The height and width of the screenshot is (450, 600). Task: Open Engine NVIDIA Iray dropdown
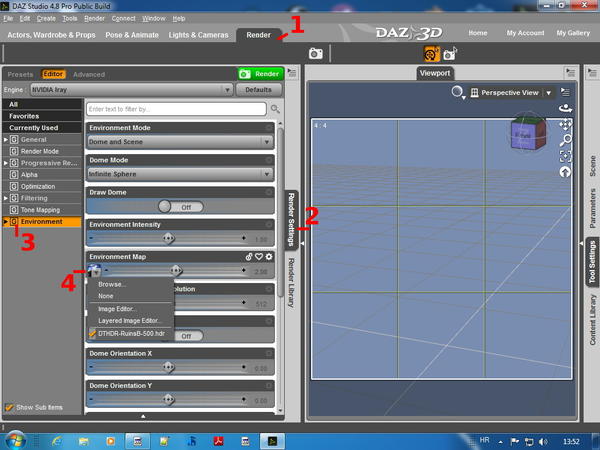click(x=132, y=90)
